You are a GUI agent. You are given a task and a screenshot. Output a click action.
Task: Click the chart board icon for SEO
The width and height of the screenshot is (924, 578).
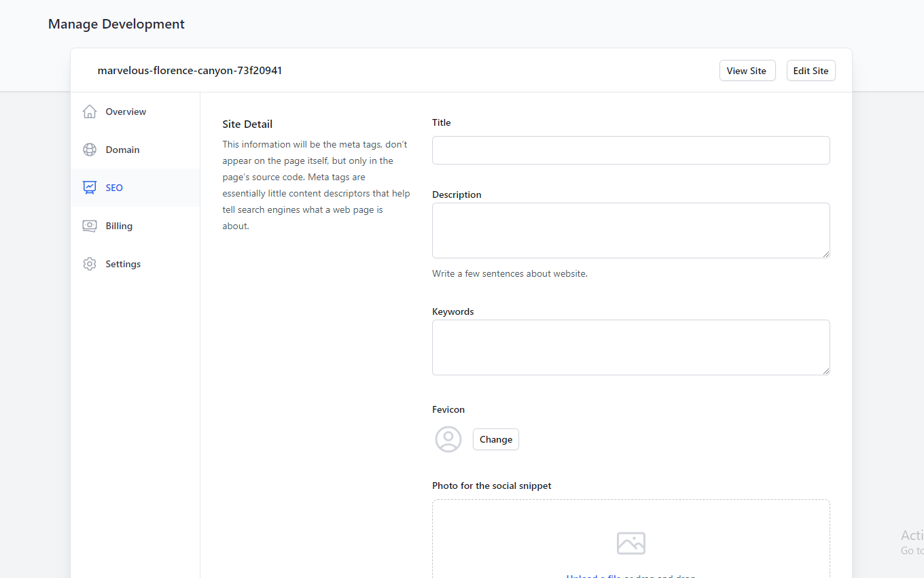pos(90,188)
